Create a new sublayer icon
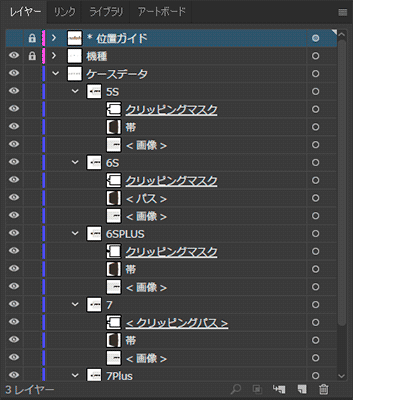Screen dimensions: 400x400 click(x=279, y=389)
